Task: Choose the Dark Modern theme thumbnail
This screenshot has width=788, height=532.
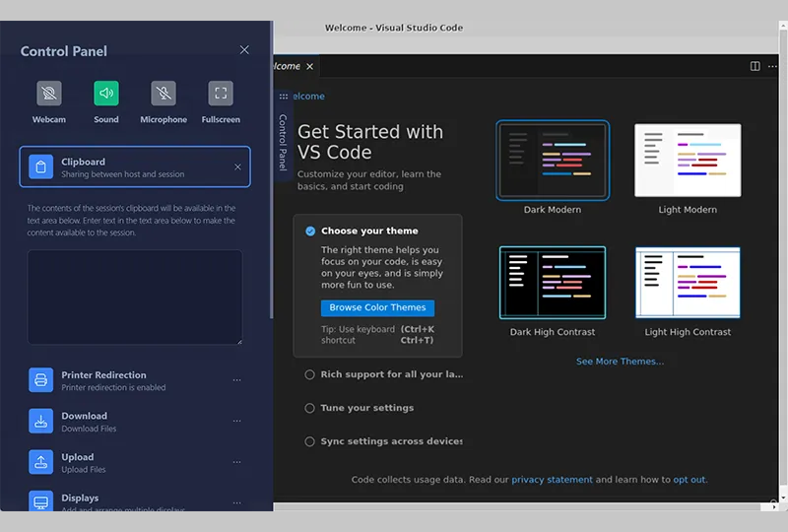Action: (x=553, y=161)
